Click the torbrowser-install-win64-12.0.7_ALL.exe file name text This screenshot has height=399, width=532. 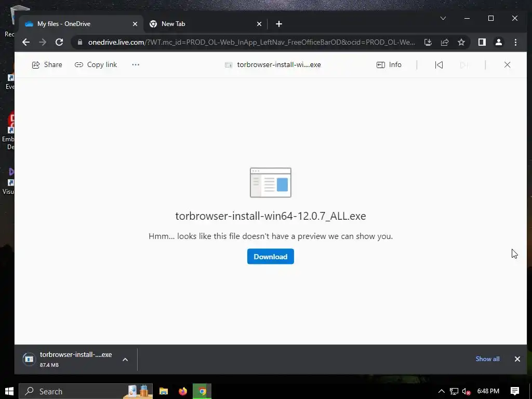coord(270,216)
